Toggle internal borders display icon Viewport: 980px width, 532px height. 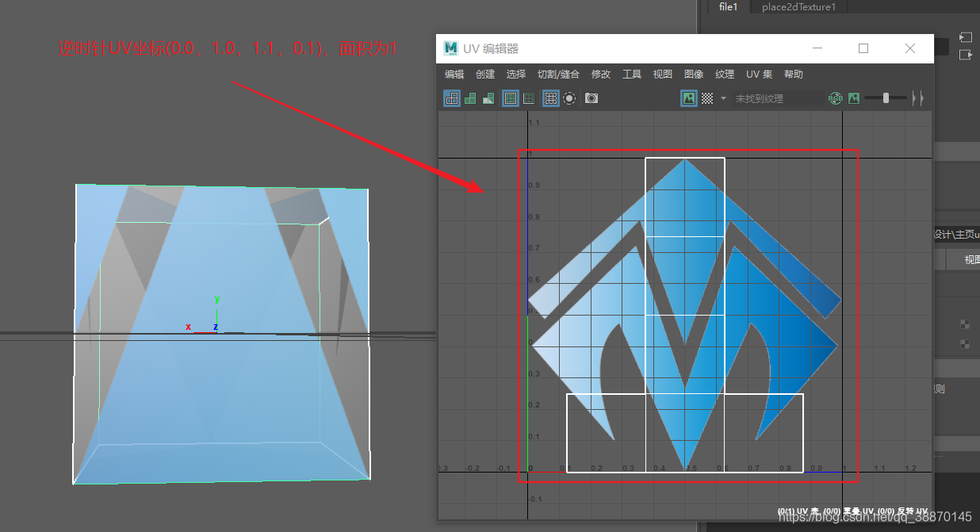pos(529,98)
